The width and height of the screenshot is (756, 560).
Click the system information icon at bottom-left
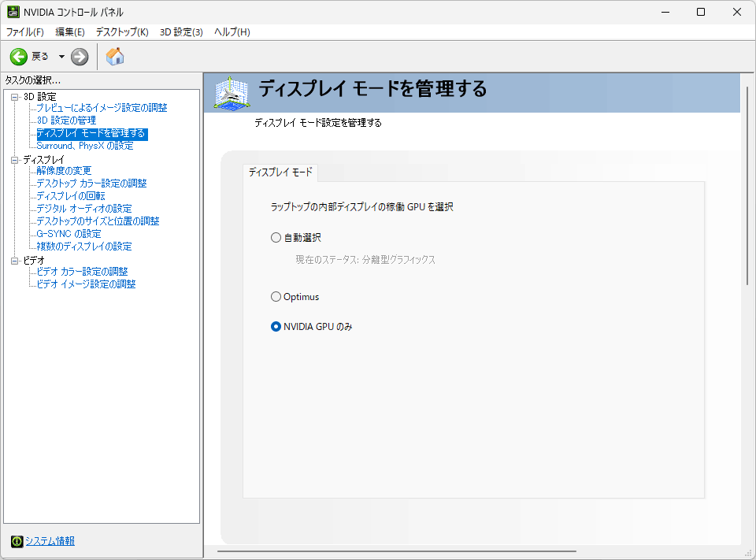tap(17, 541)
